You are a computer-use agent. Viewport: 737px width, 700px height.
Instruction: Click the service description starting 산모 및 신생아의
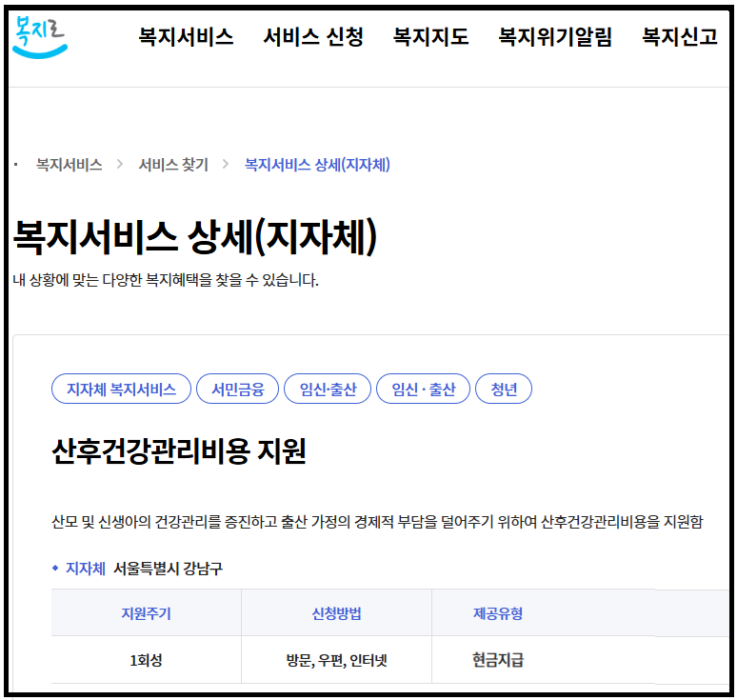pyautogui.click(x=377, y=521)
